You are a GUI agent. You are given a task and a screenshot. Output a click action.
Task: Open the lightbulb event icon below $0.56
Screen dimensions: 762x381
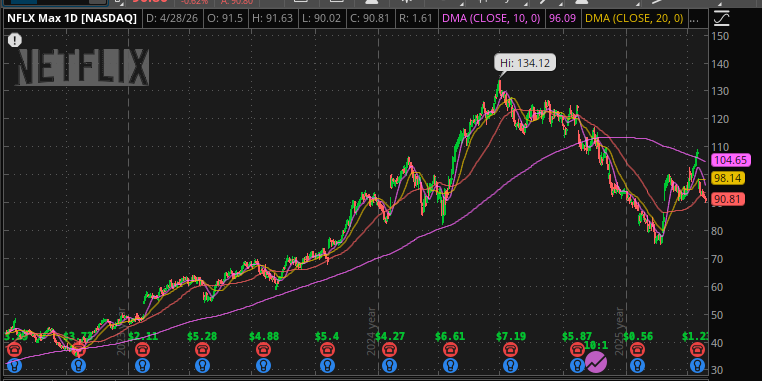638,365
